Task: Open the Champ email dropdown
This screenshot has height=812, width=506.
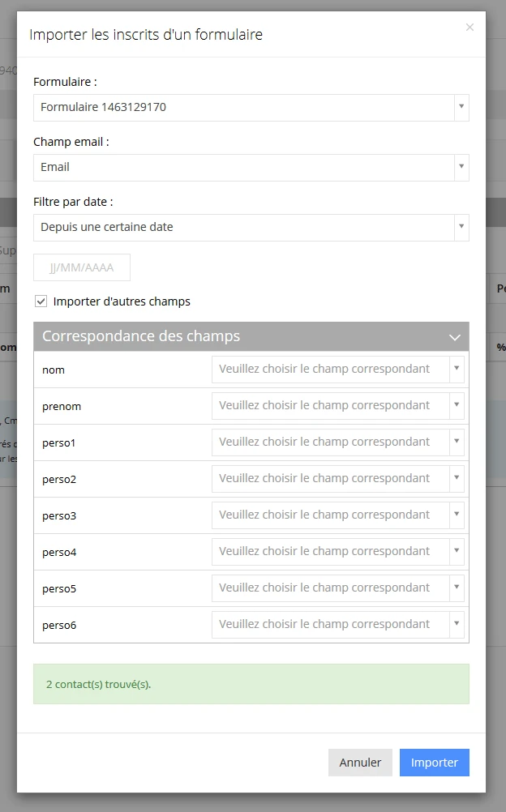Action: [251, 167]
